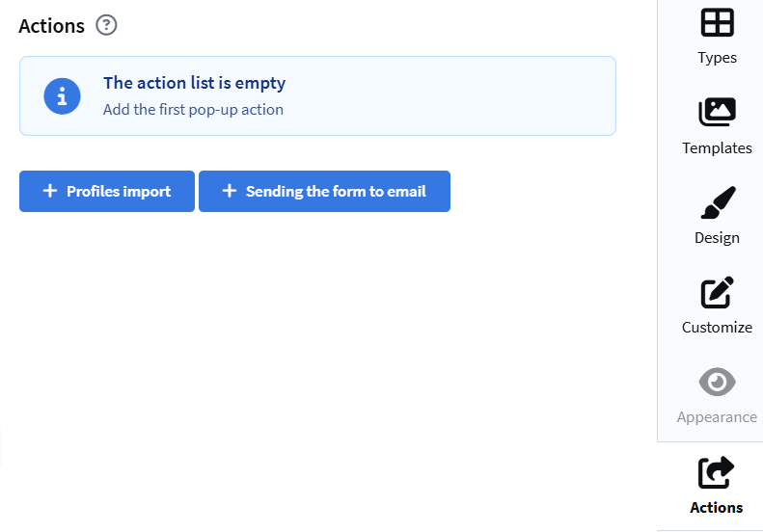
Task: Select the Templates images icon
Action: (717, 112)
